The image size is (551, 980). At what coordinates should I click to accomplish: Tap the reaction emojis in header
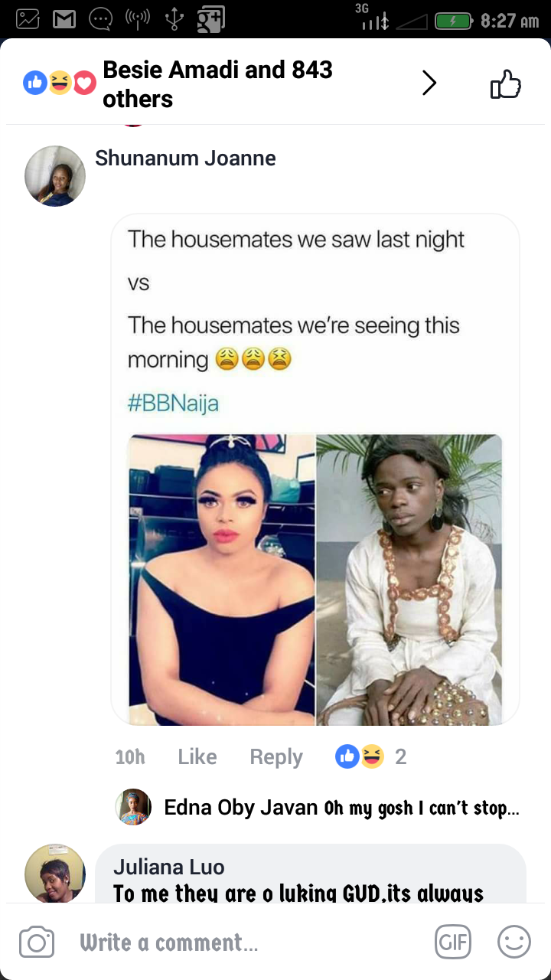click(60, 83)
